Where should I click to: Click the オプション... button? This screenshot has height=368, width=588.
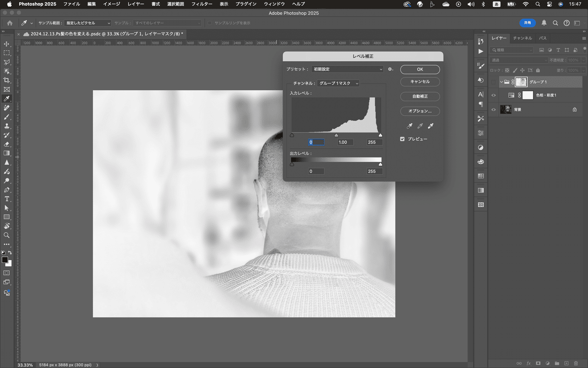click(x=420, y=111)
